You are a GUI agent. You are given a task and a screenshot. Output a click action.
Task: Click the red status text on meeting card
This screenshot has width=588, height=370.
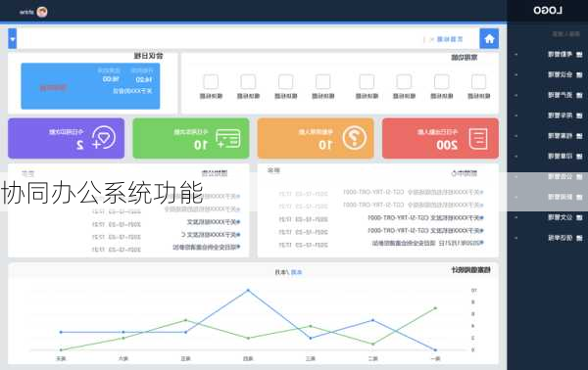[x=53, y=88]
